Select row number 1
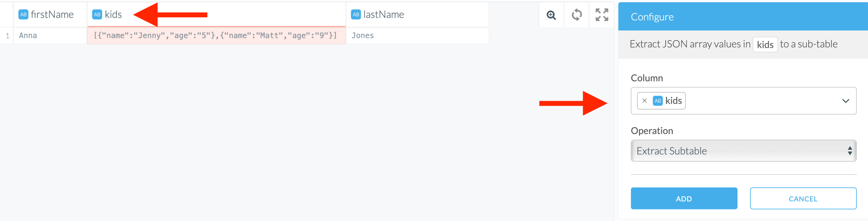This screenshot has height=221, width=868. [7, 36]
